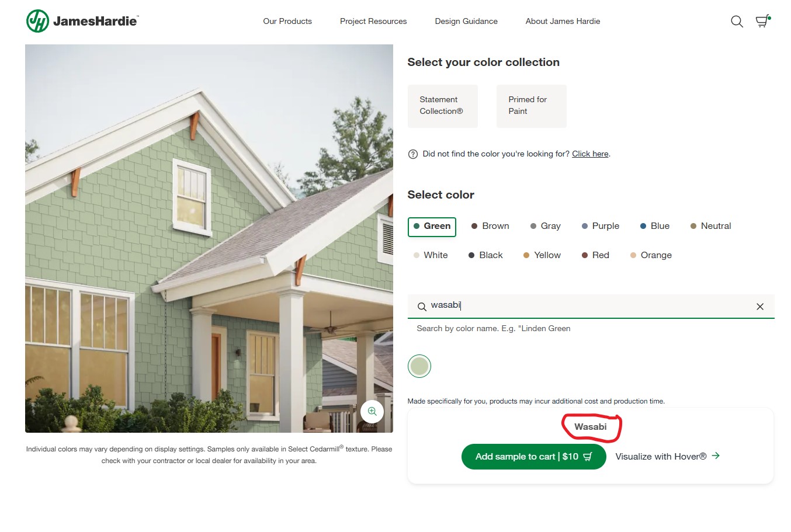Click the magnifier icon in color search field
This screenshot has width=791, height=532.
coord(422,307)
